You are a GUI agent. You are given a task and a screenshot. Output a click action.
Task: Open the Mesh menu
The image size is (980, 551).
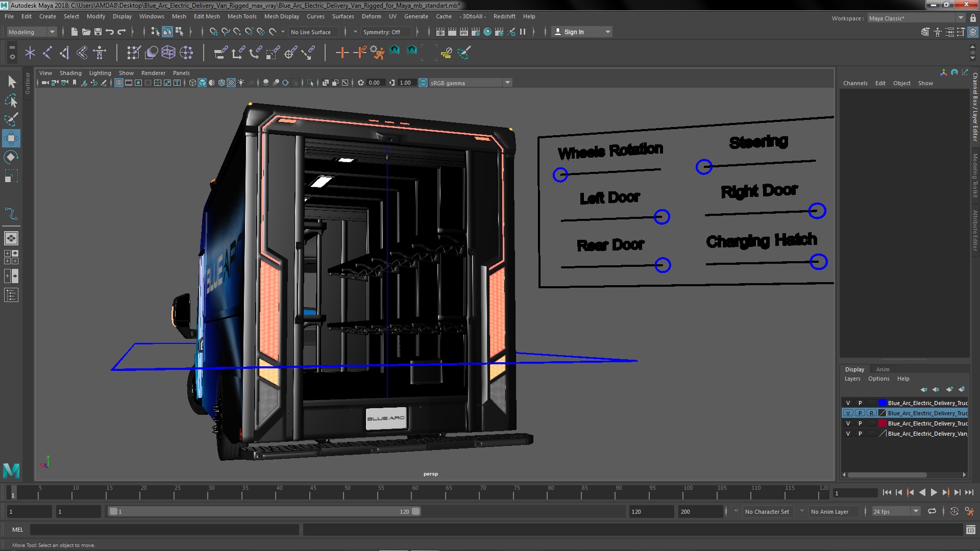[178, 15]
